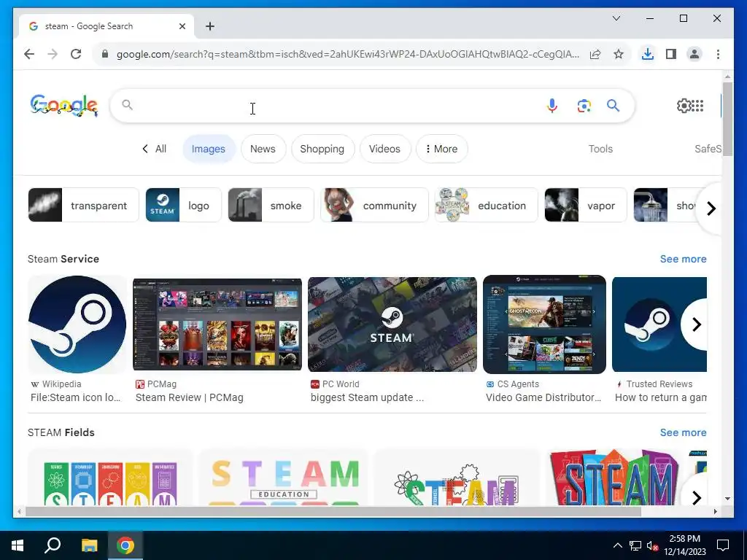View site information padlock icon
The width and height of the screenshot is (747, 560).
point(105,54)
